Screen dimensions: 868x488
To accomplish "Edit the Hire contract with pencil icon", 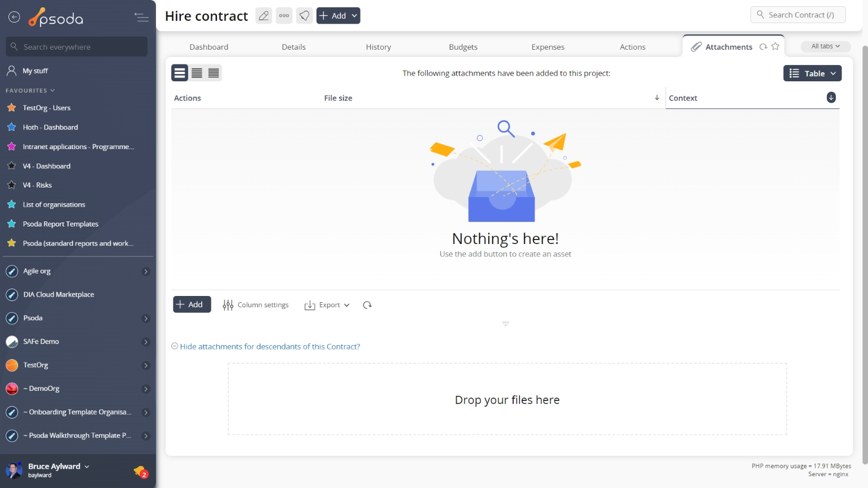I will 263,16.
